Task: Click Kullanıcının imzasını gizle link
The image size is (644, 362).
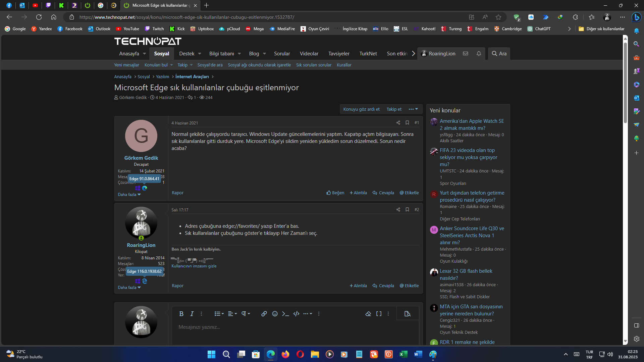Action: (194, 266)
